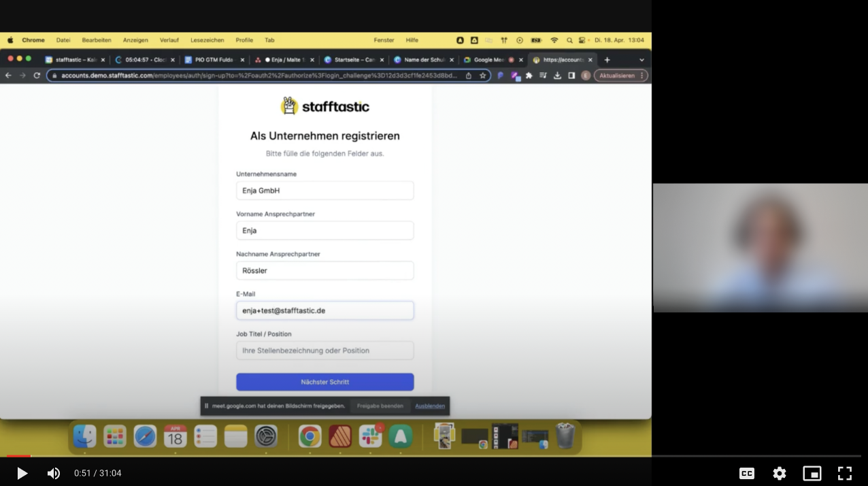Bookmark page with star icon
The width and height of the screenshot is (868, 486).
coord(483,76)
